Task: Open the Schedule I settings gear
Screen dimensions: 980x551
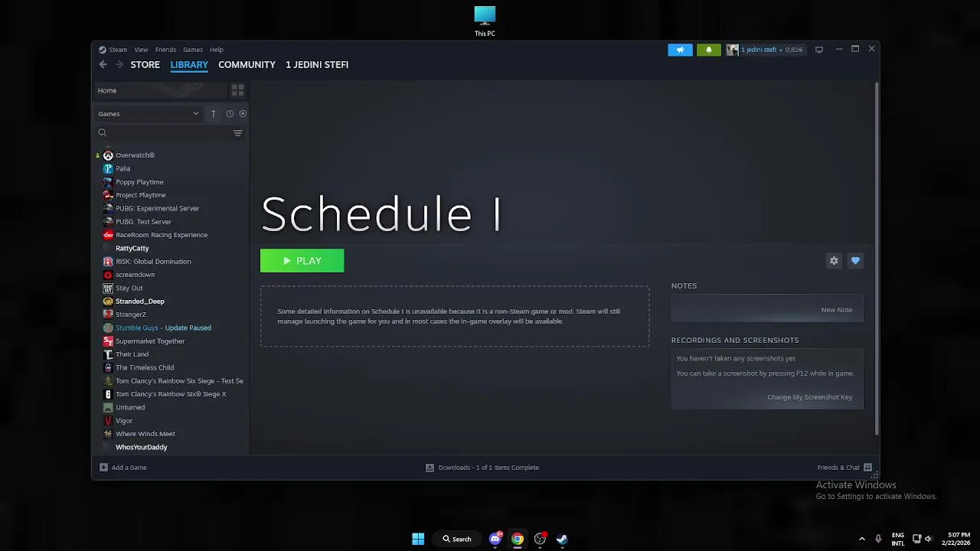Action: coord(834,261)
